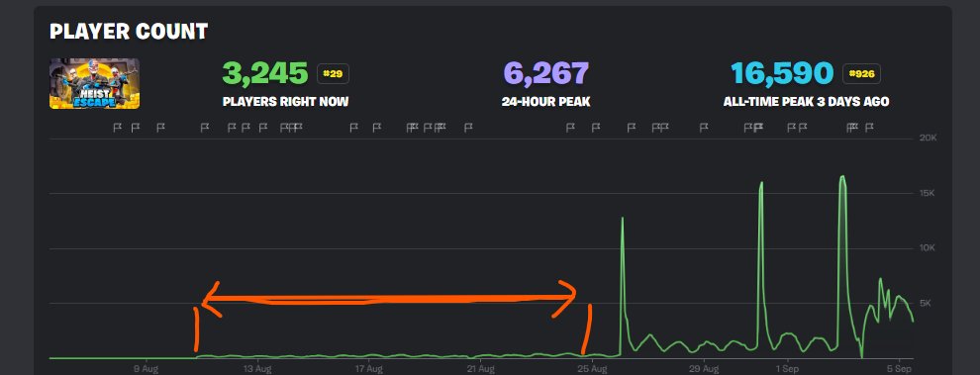Click the first spike peak after 25 Aug

pos(623,218)
